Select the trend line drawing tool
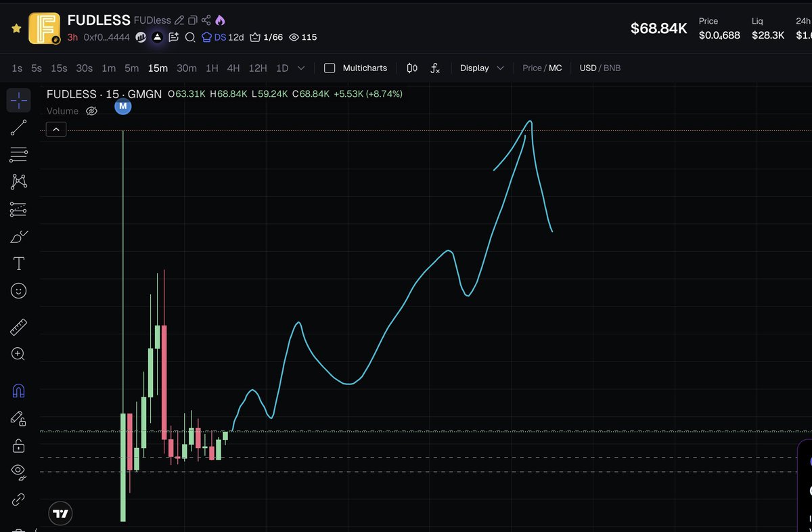The height and width of the screenshot is (532, 812). coord(18,127)
